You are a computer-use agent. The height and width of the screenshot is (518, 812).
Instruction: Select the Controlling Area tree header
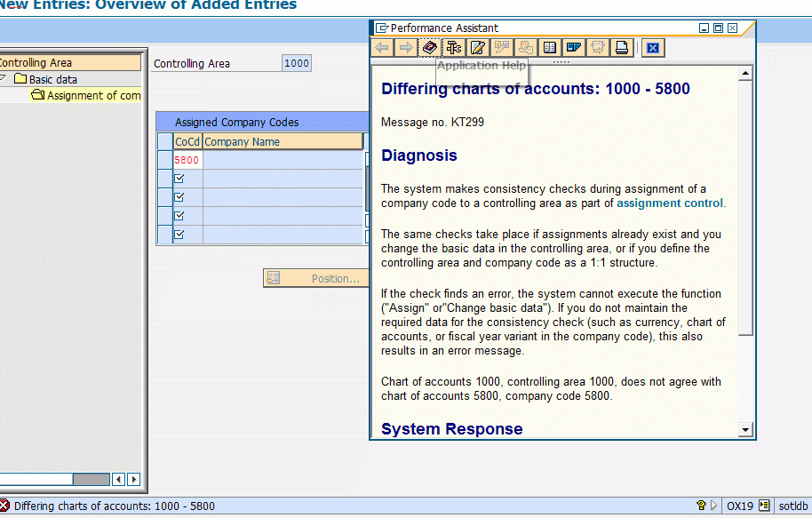tap(70, 63)
